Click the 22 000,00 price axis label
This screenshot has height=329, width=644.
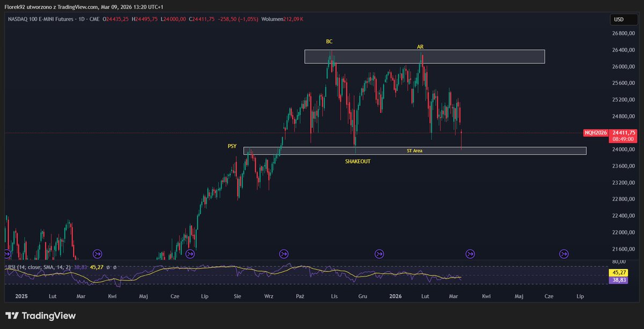(624, 232)
